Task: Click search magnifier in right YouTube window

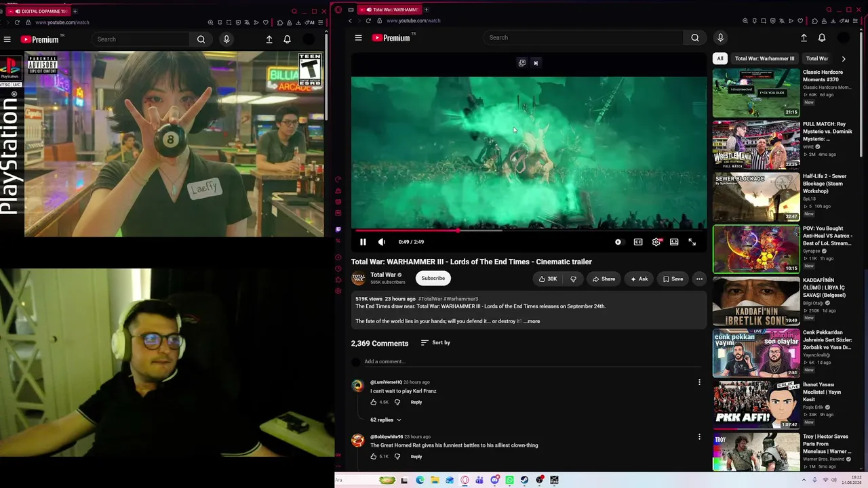Action: (x=695, y=38)
